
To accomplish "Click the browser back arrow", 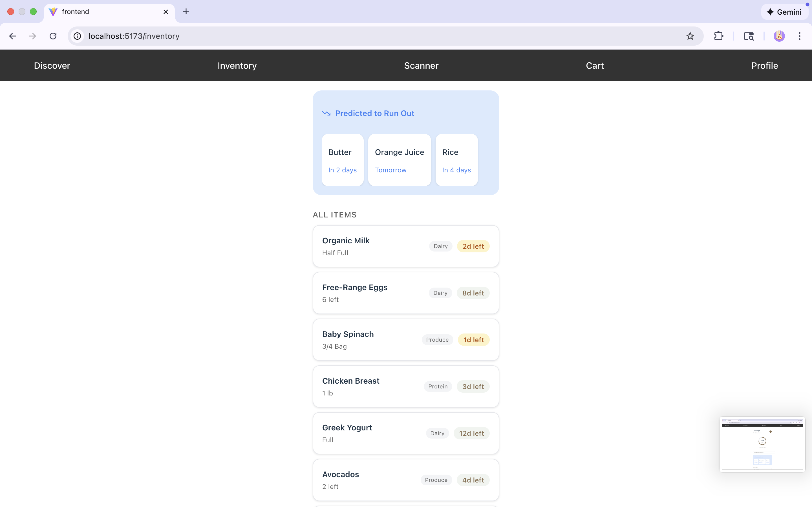I will click(12, 36).
